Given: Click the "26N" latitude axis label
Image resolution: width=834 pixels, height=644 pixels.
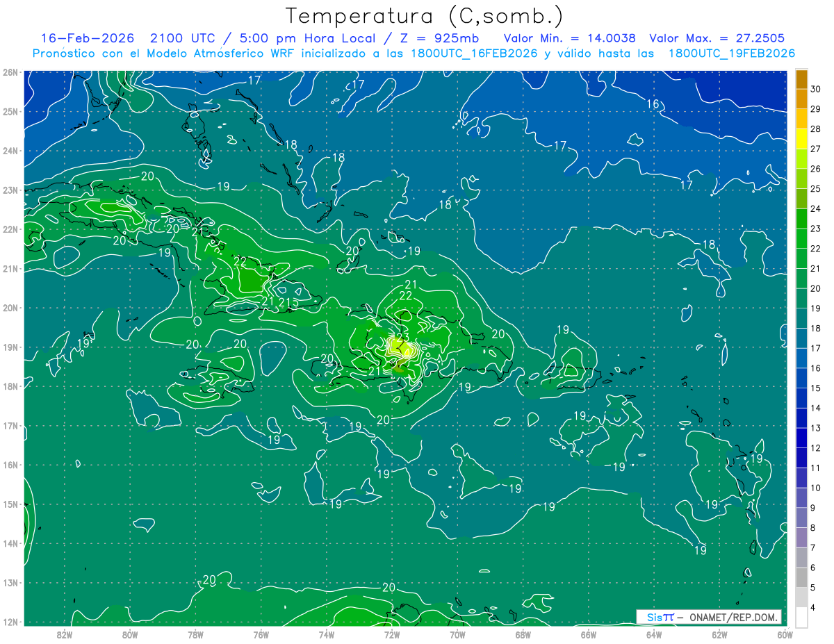Looking at the screenshot, I should (10, 72).
